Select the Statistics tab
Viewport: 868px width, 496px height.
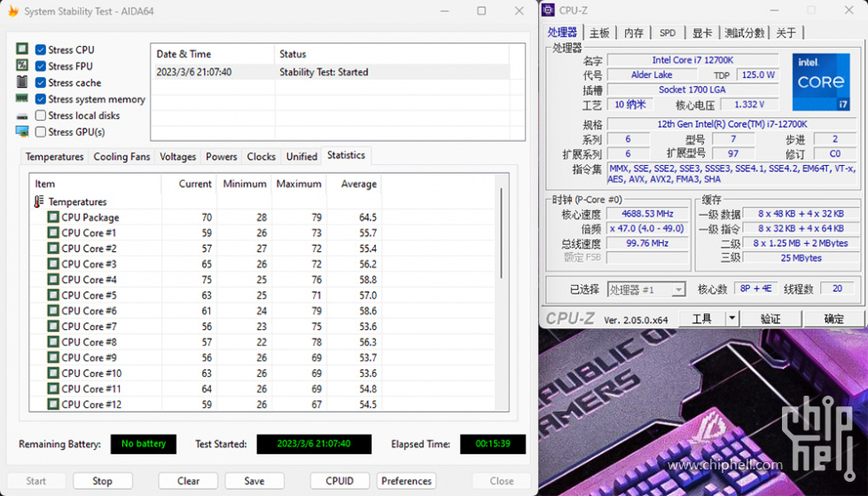[x=346, y=155]
